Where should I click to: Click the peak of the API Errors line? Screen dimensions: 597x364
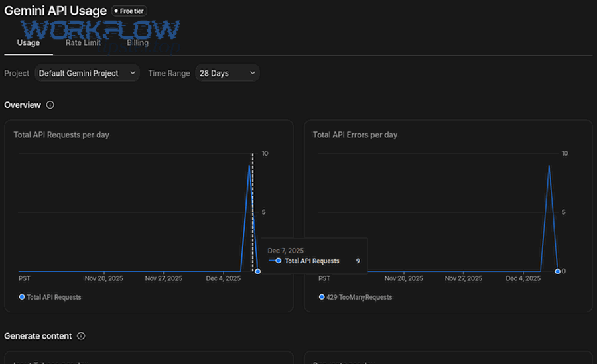tap(549, 166)
